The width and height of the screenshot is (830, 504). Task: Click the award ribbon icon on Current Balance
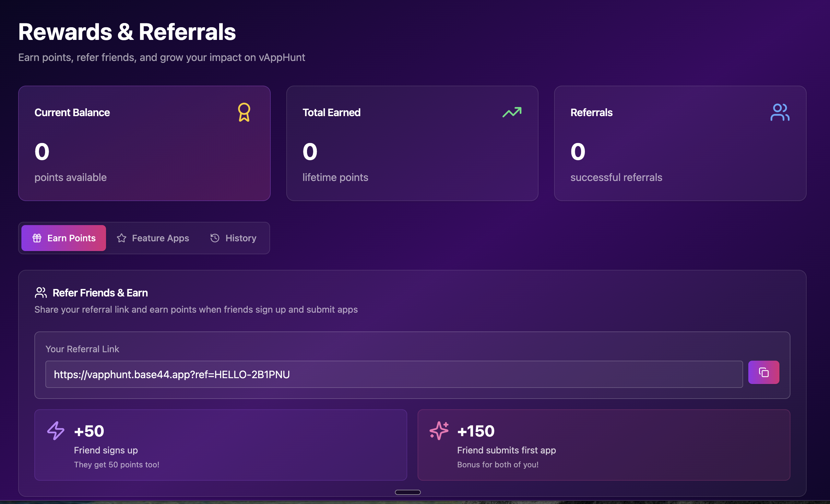point(244,112)
